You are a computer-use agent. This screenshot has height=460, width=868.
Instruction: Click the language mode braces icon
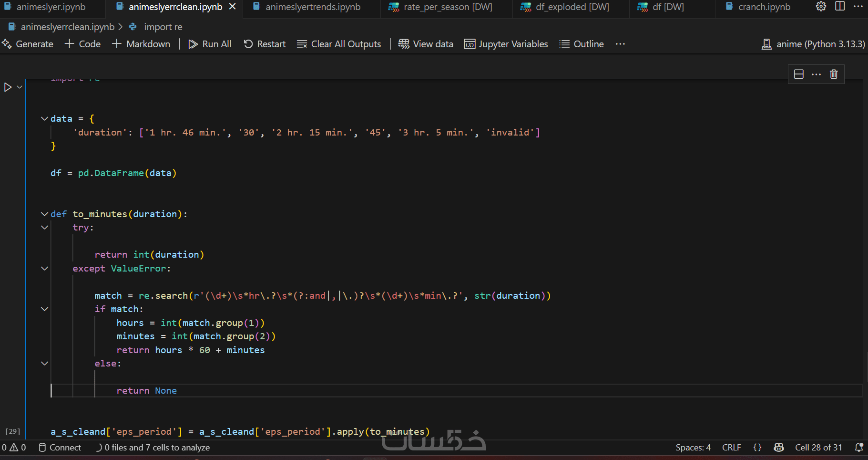click(x=757, y=448)
